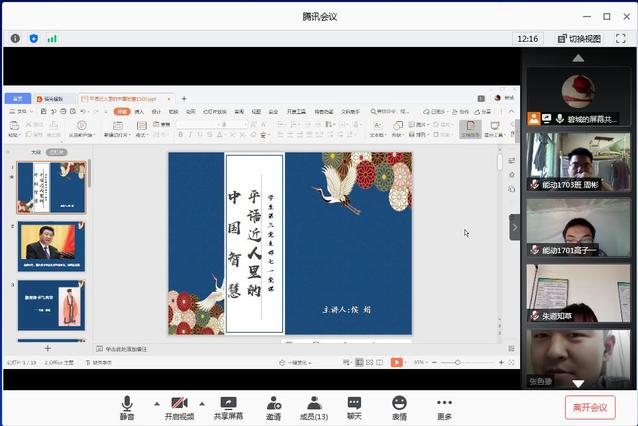Expand the audio options arrow beside 静音
Screen dimensions: 638x426
click(x=155, y=403)
